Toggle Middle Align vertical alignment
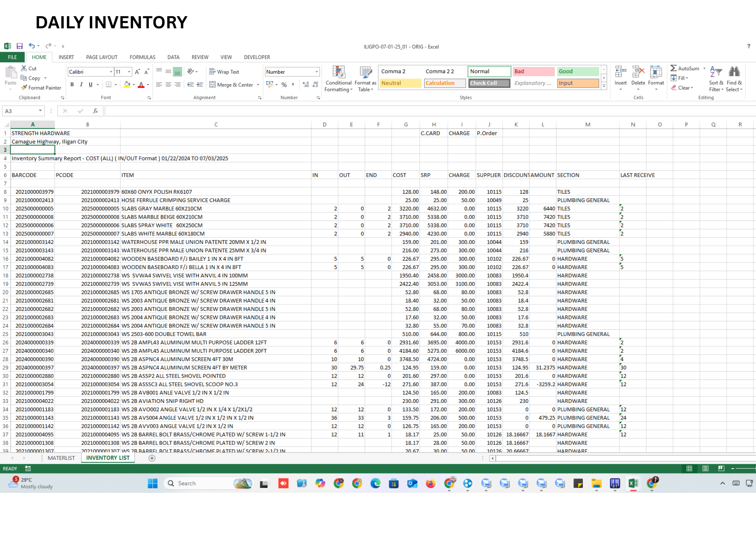756x534 pixels. pos(168,72)
